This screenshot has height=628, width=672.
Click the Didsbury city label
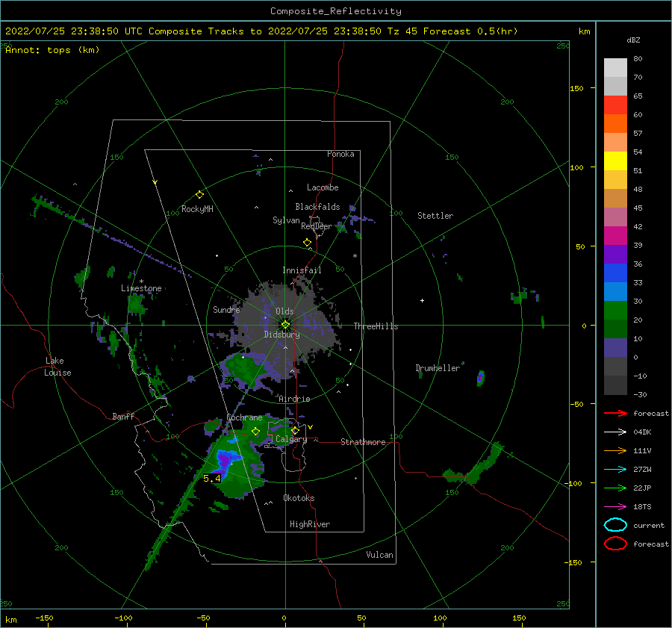pos(281,335)
